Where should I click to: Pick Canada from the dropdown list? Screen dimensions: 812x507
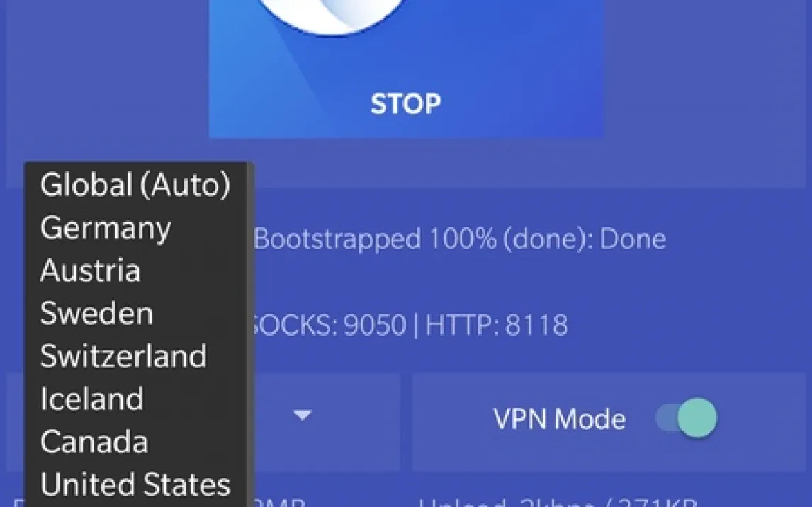click(94, 442)
